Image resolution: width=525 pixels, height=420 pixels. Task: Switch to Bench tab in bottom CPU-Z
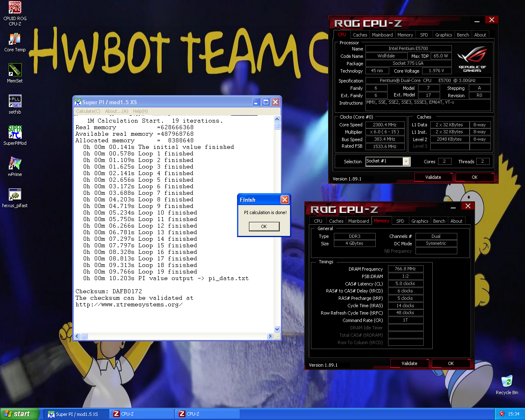[439, 221]
